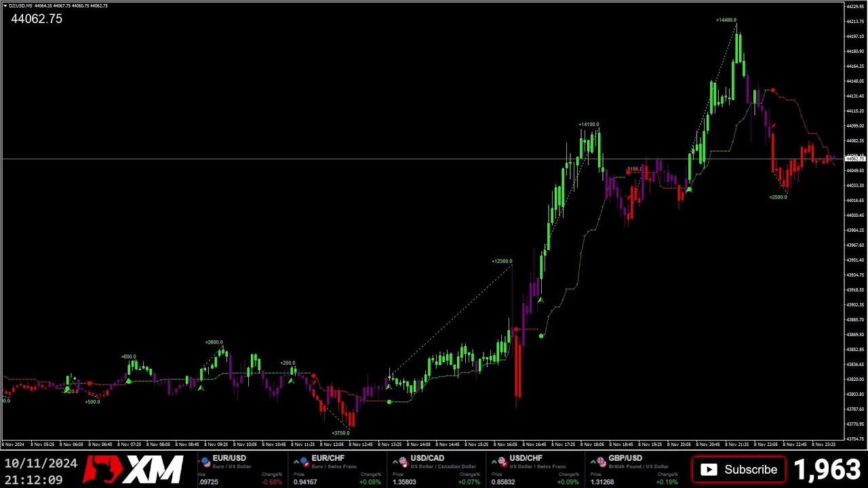Viewport: 868px width, 488px height.
Task: Click the USD/CAD price 1.35803
Action: [404, 482]
